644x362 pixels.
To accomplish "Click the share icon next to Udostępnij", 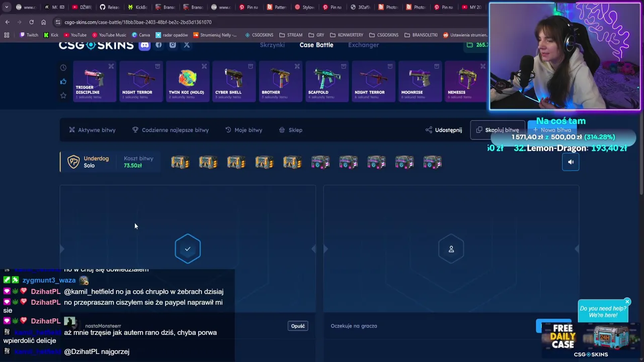I will (x=429, y=130).
